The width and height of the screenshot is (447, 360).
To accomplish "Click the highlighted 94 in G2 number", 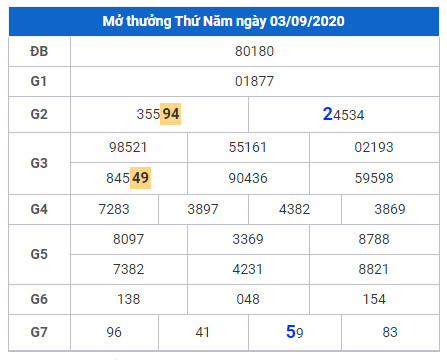I will (171, 114).
